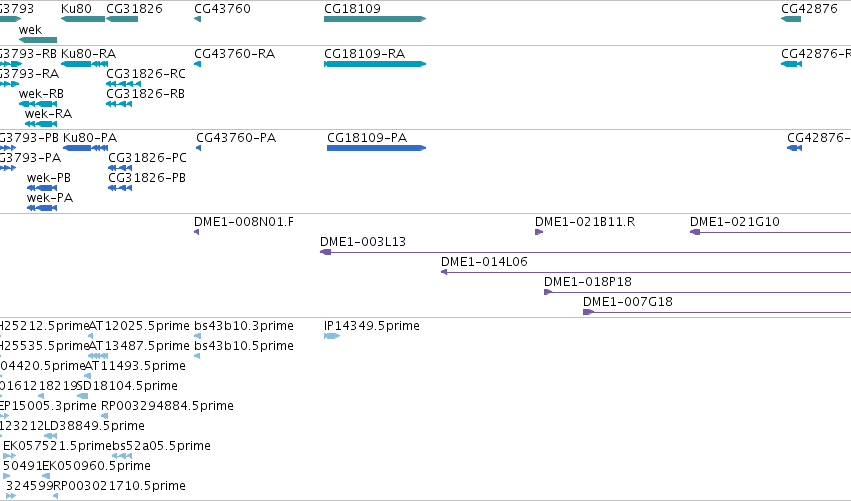Click the AT11493.5prime EST label
Image resolution: width=851 pixels, height=501 pixels.
coord(135,366)
